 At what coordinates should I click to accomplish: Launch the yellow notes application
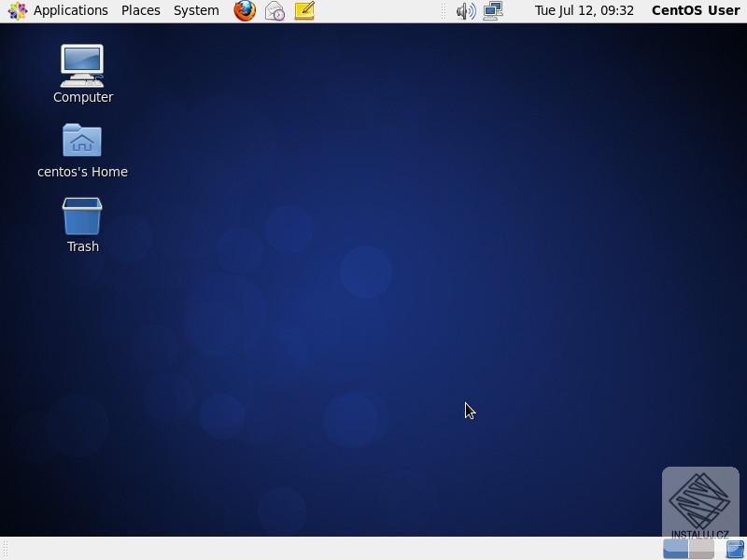click(304, 10)
